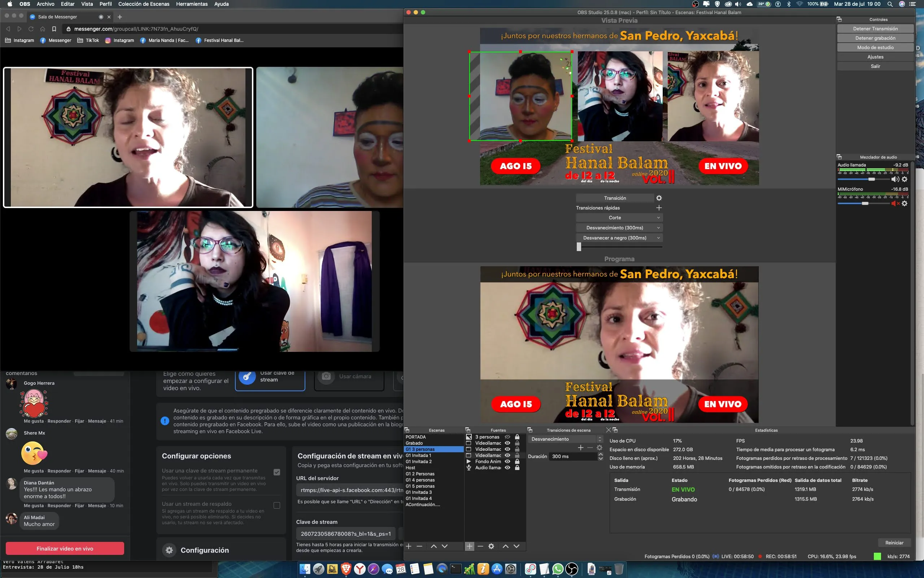Open a new browser tab
The width and height of the screenshot is (924, 578).
120,17
